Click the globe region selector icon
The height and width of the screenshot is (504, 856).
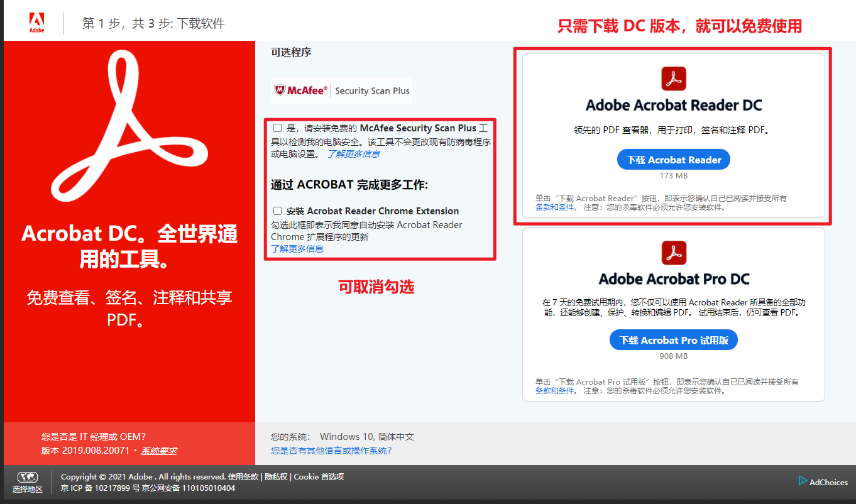[x=28, y=477]
